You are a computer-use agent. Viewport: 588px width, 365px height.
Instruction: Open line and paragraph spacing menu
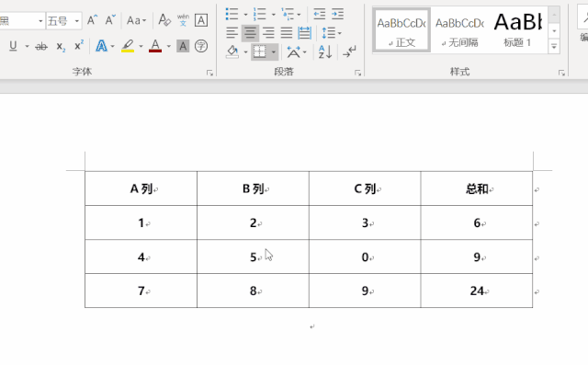pos(332,33)
